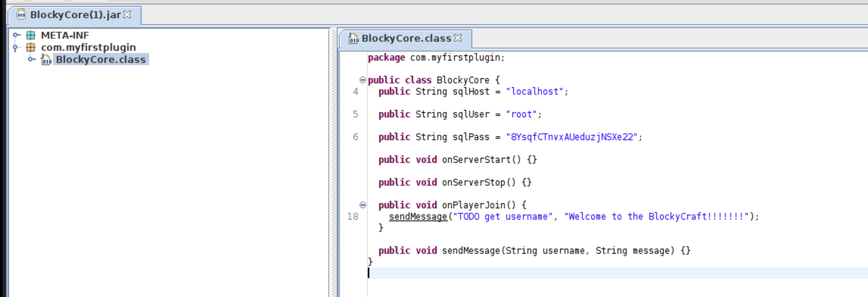Click the "8YsqfCTnvxAUeduzjNSXe22" password string
The width and height of the screenshot is (868, 297).
click(571, 137)
